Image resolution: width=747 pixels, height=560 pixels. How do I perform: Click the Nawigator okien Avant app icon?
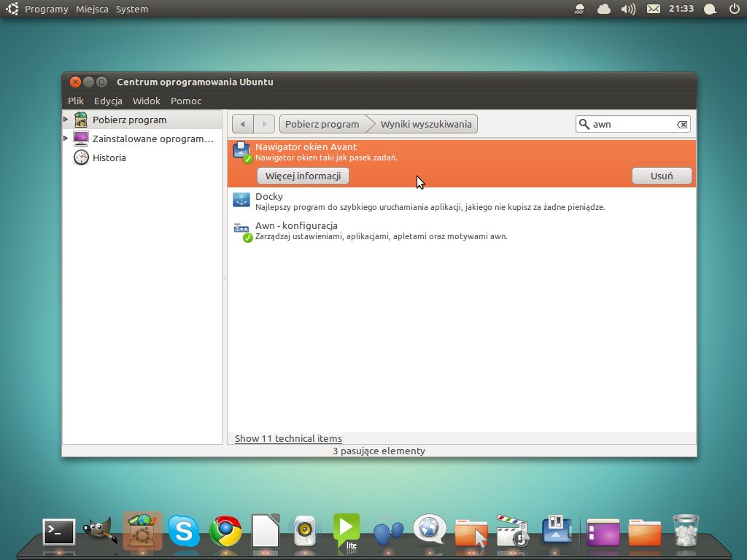tap(242, 152)
